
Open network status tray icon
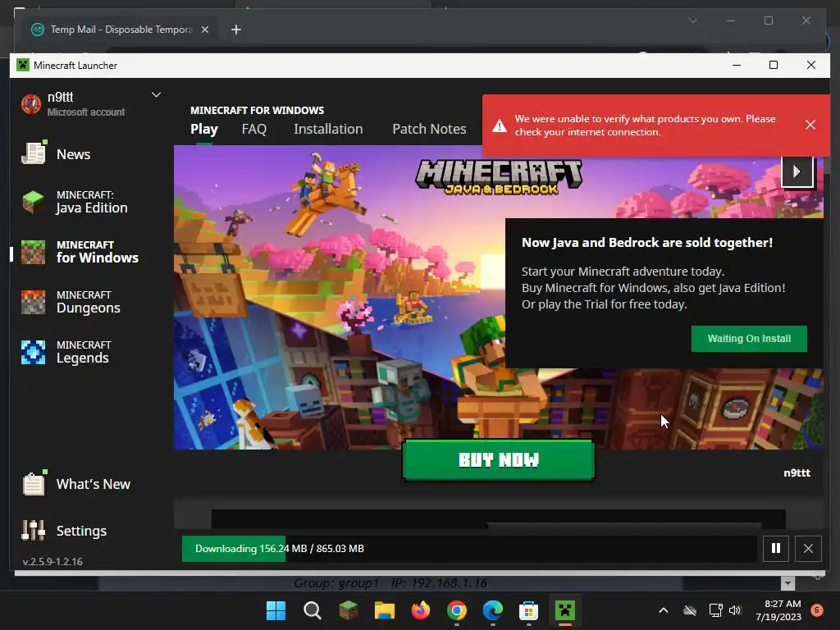[x=715, y=610]
